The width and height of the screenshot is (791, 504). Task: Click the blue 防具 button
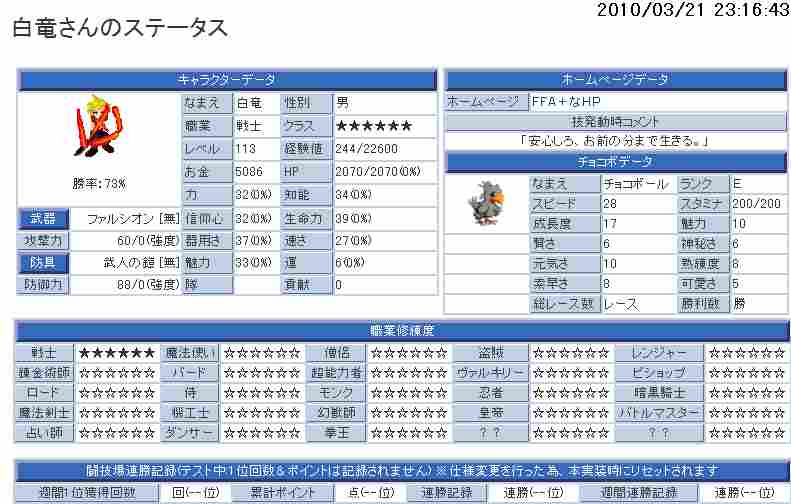pos(43,263)
